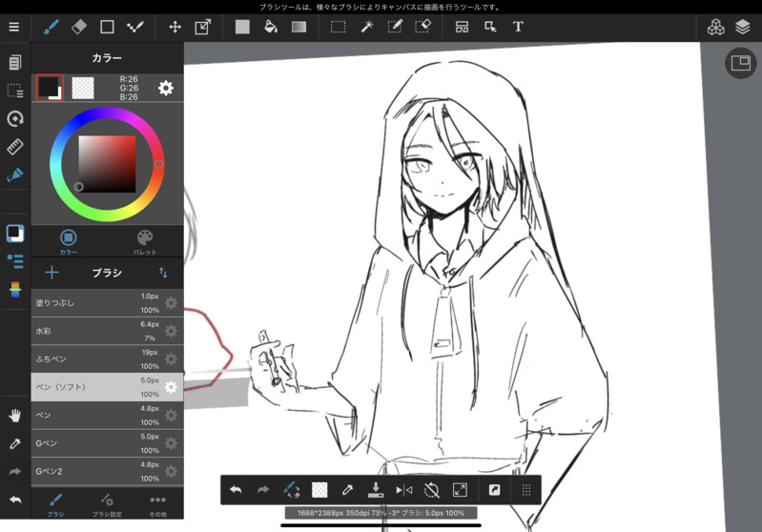Pick a color in the saturation square

click(107, 164)
